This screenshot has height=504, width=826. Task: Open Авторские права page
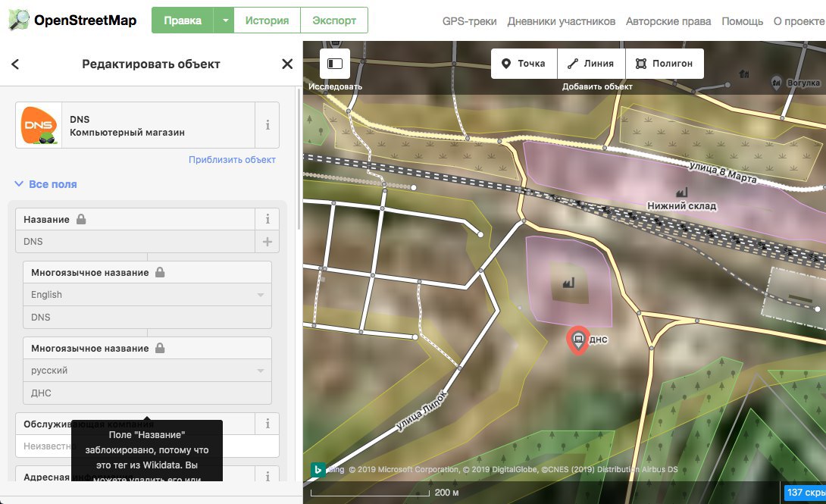(x=668, y=21)
